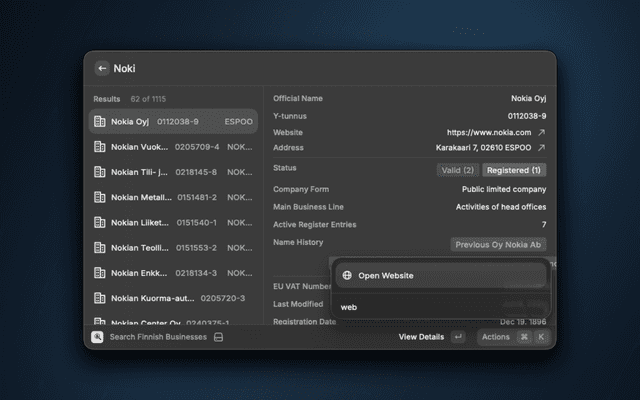This screenshot has height=400, width=640.
Task: Click the Search Finnish Businesses label
Action: (158, 337)
